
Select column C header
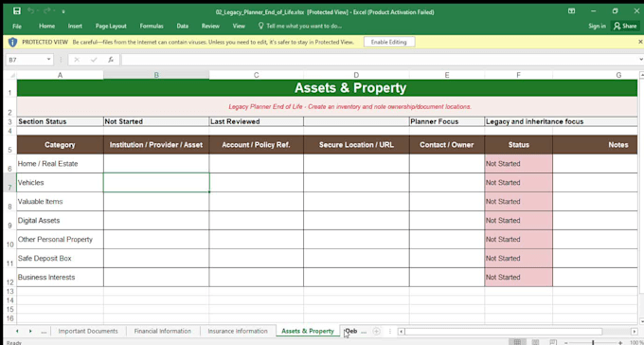tap(257, 75)
